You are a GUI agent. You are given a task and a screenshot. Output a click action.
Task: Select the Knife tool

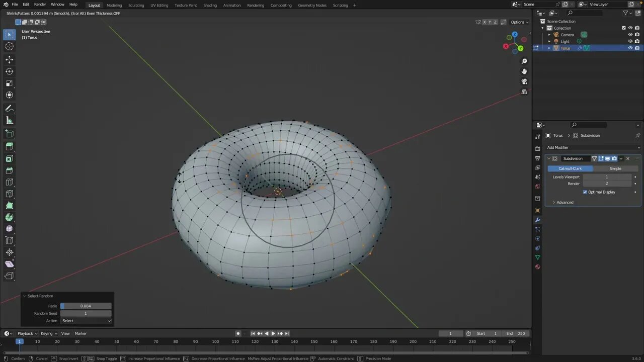click(x=9, y=194)
